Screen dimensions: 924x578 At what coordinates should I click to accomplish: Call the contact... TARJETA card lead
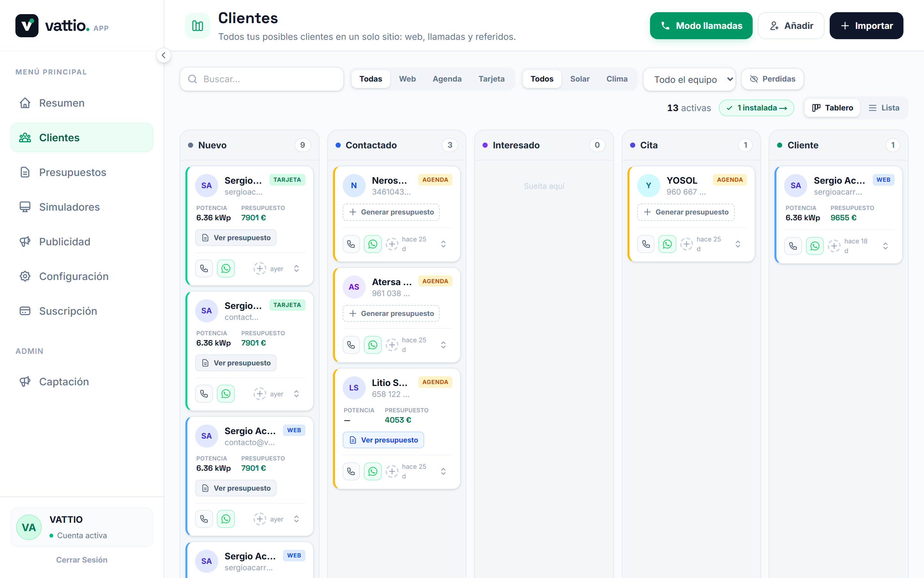(x=204, y=394)
